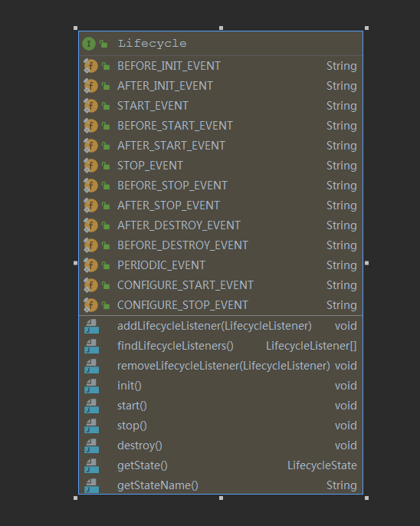
Task: Select the BEFORE_STOP_EVENT field name
Action: tap(172, 186)
